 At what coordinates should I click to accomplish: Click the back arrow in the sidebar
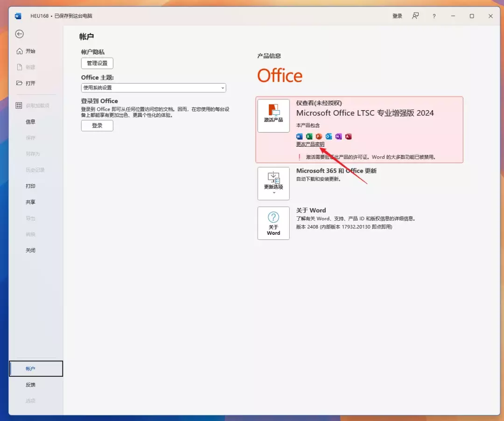[x=19, y=34]
